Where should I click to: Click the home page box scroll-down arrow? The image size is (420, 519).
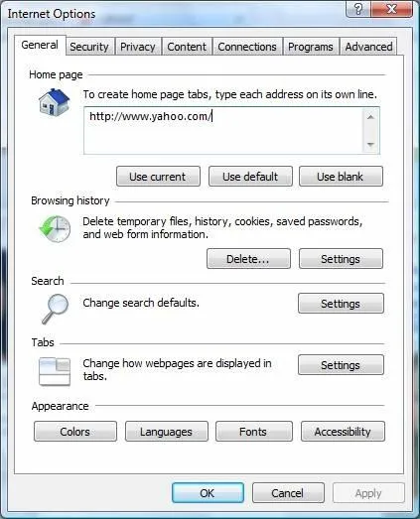tap(370, 144)
